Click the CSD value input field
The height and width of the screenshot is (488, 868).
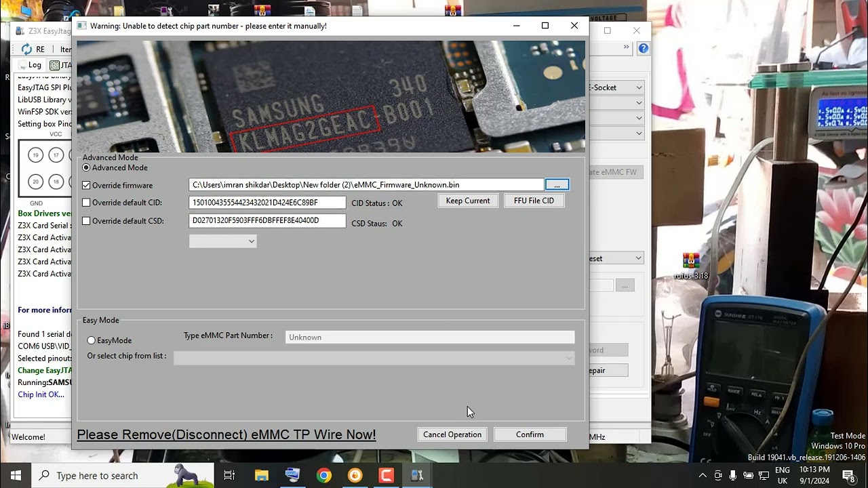267,220
